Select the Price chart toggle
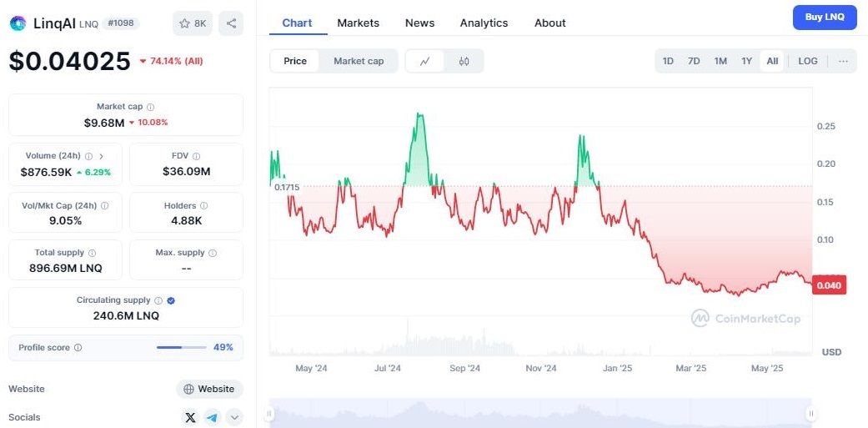The width and height of the screenshot is (868, 428). pyautogui.click(x=295, y=61)
